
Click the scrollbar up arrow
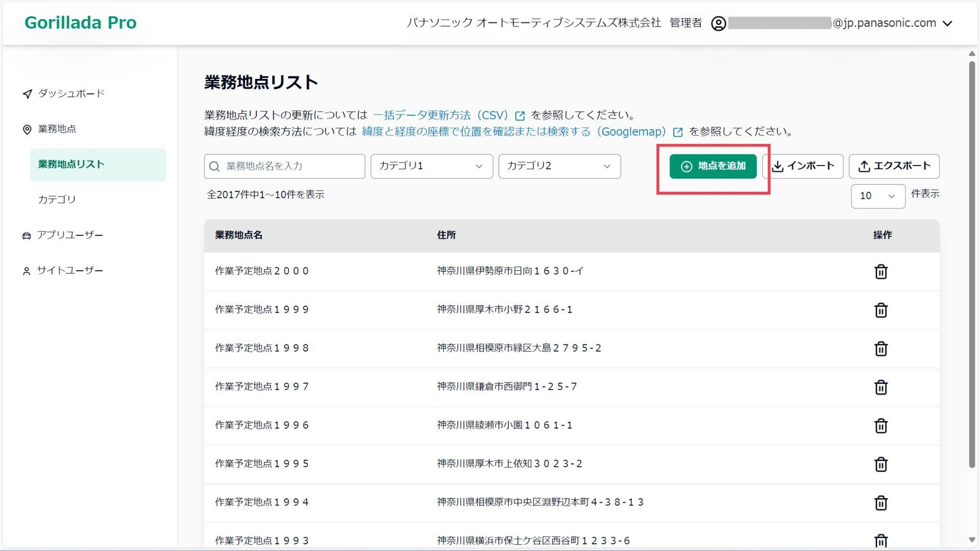click(972, 53)
